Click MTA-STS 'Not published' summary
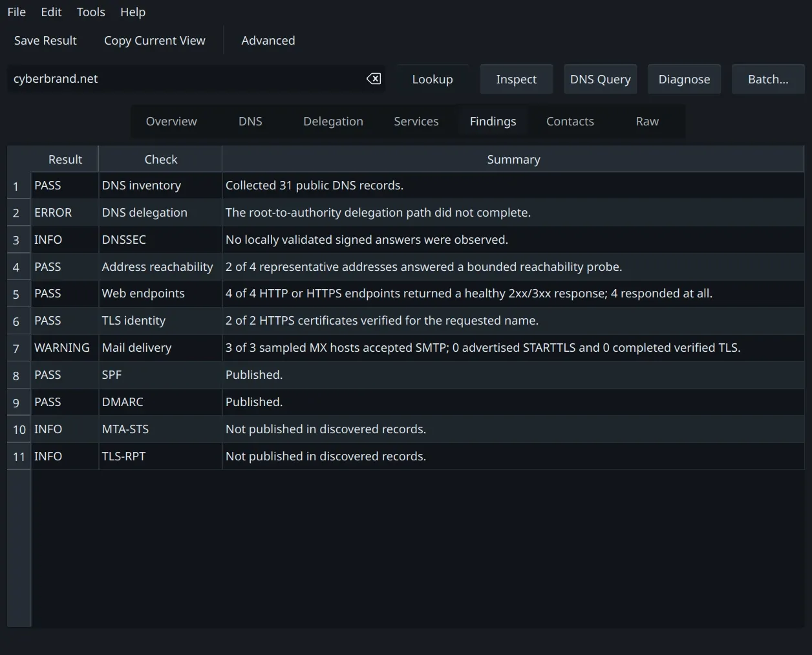812x655 pixels. click(513, 429)
